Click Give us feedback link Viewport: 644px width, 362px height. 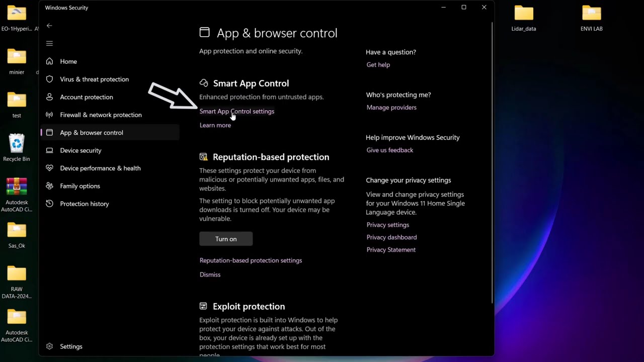tap(390, 150)
